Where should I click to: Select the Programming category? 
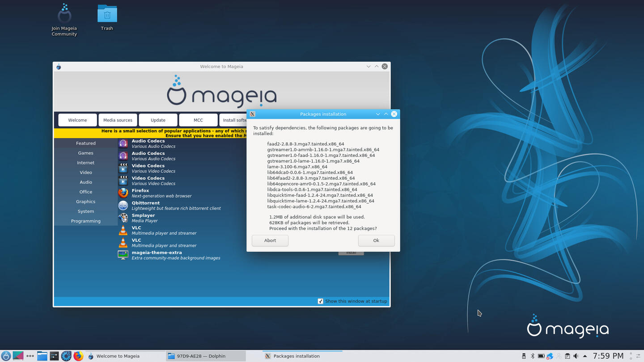85,221
